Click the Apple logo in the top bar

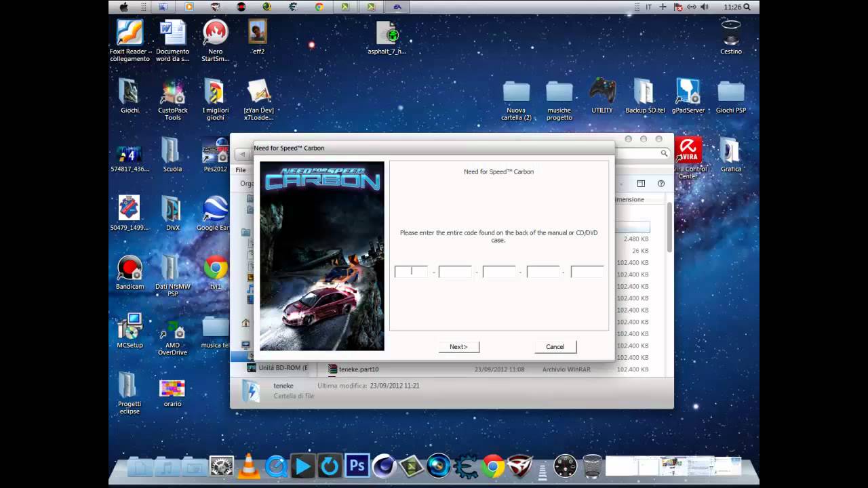pyautogui.click(x=124, y=7)
